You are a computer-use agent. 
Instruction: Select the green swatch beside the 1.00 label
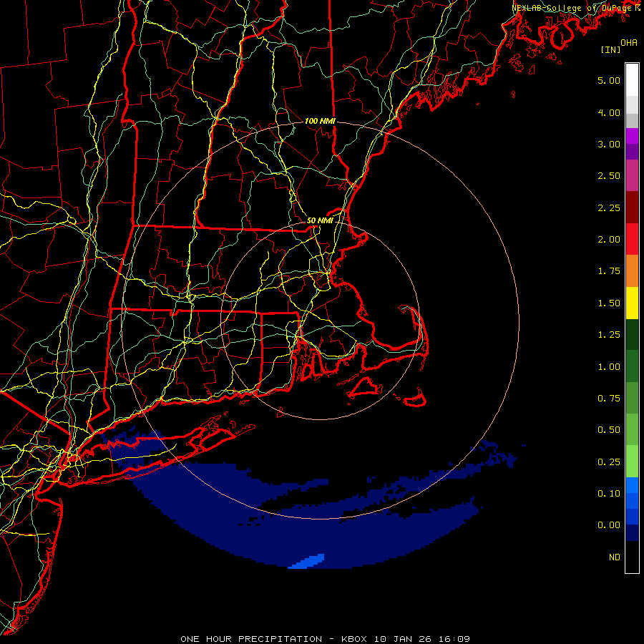[x=632, y=366]
